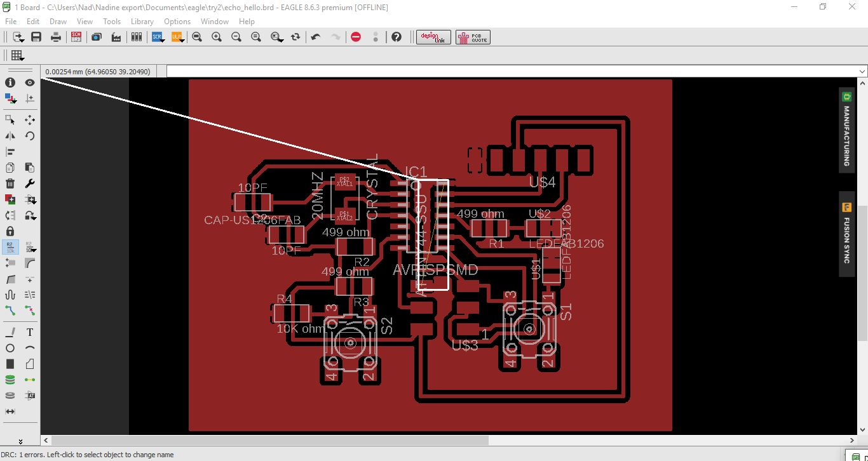Select the Pinswap tool
The width and height of the screenshot is (868, 461).
point(10,215)
